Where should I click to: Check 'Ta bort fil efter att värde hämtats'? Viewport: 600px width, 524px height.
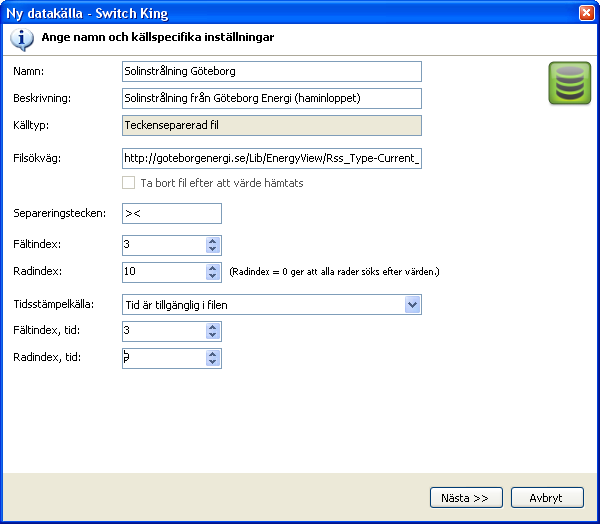click(x=129, y=183)
